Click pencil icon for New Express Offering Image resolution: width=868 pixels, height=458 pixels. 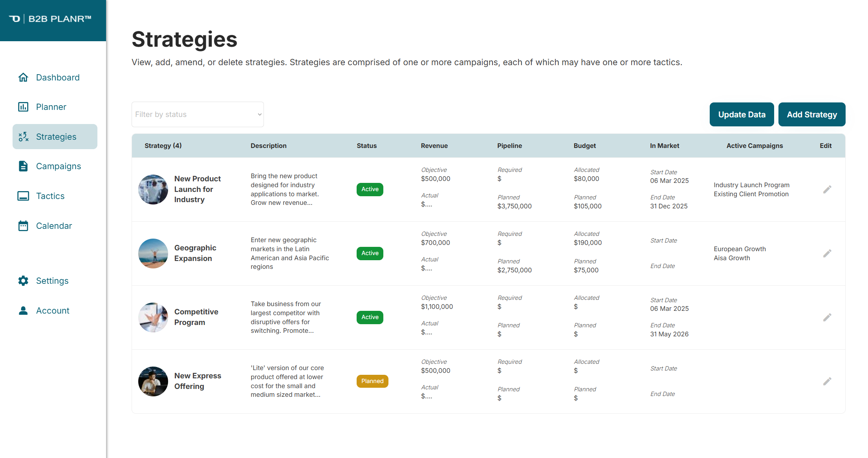coord(827,381)
